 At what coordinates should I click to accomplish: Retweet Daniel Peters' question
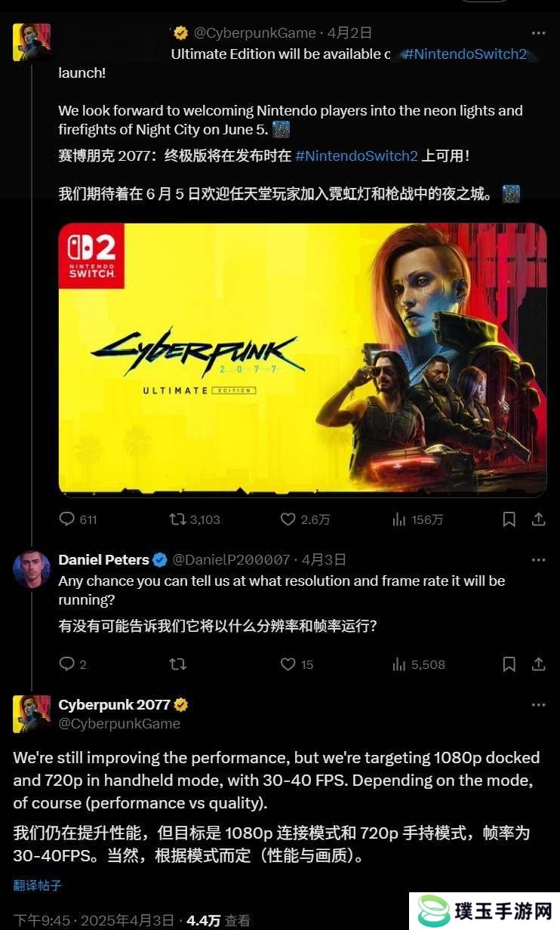177,664
